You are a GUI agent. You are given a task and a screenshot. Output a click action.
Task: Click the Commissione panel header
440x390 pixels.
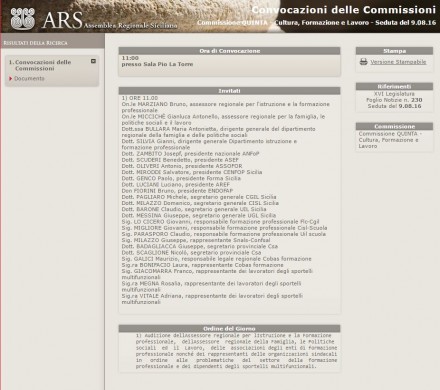click(394, 127)
